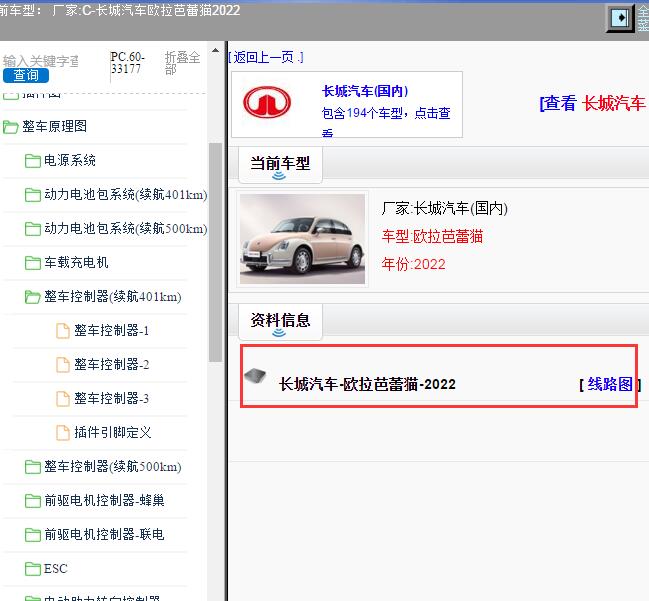Click the 欧拉芭蕾猫 car thumbnail image

pyautogui.click(x=303, y=239)
